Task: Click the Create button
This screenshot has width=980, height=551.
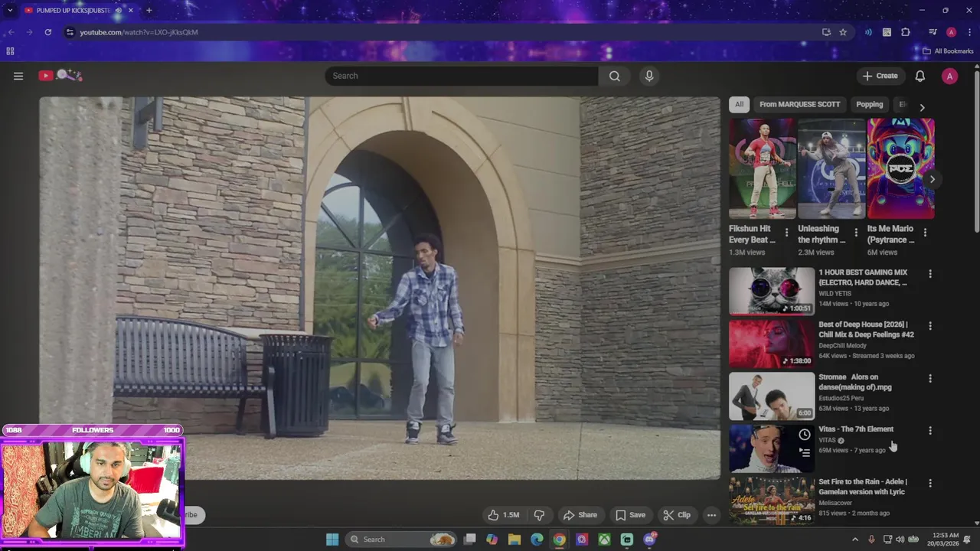Action: 880,76
